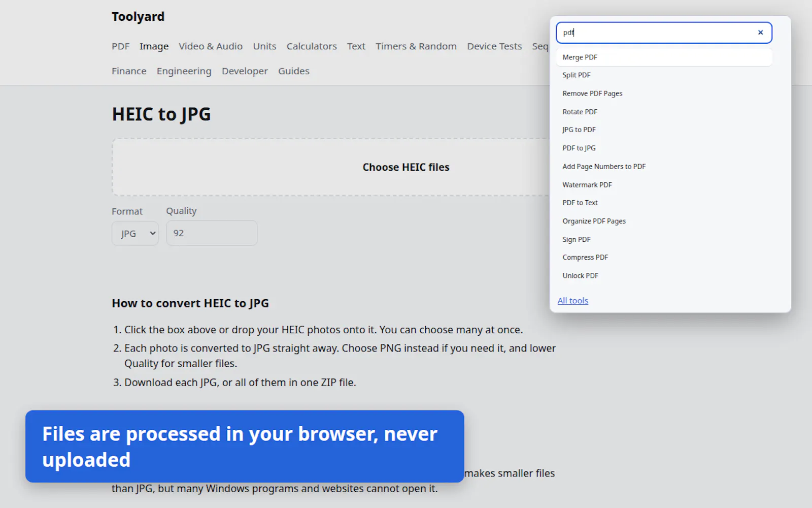Viewport: 812px width, 508px height.
Task: Open the Text category in navigation
Action: coord(356,46)
